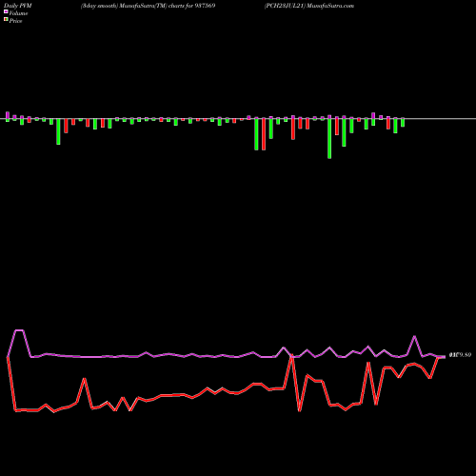Click the tallest green volume bar
The width and height of the screenshot is (476, 476).
329,138
